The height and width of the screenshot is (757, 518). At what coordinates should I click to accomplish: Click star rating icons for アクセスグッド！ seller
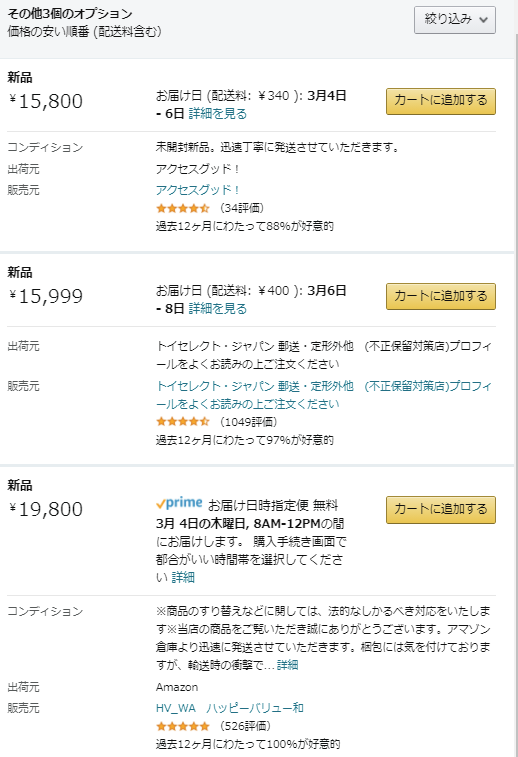pyautogui.click(x=182, y=209)
